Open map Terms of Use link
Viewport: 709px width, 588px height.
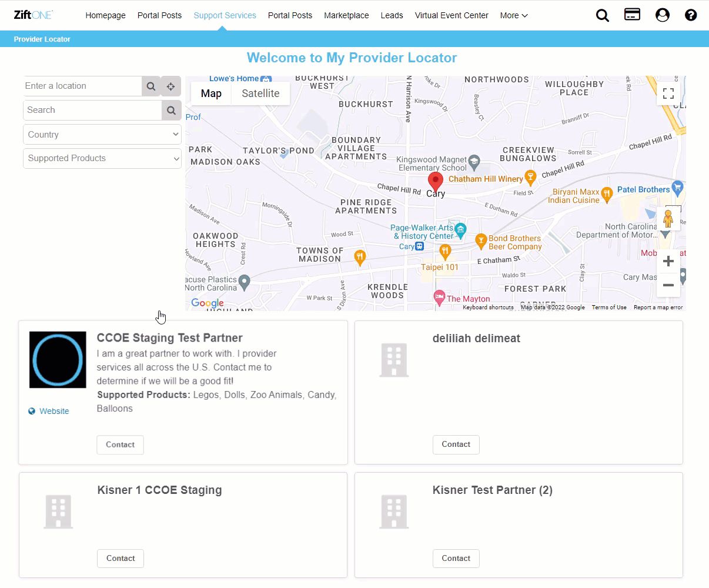point(609,308)
